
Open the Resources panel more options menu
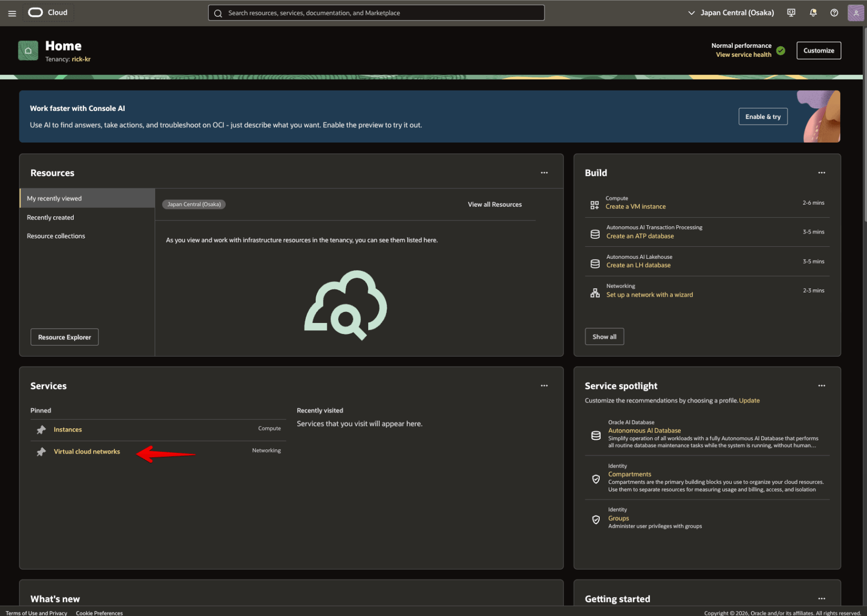(544, 173)
